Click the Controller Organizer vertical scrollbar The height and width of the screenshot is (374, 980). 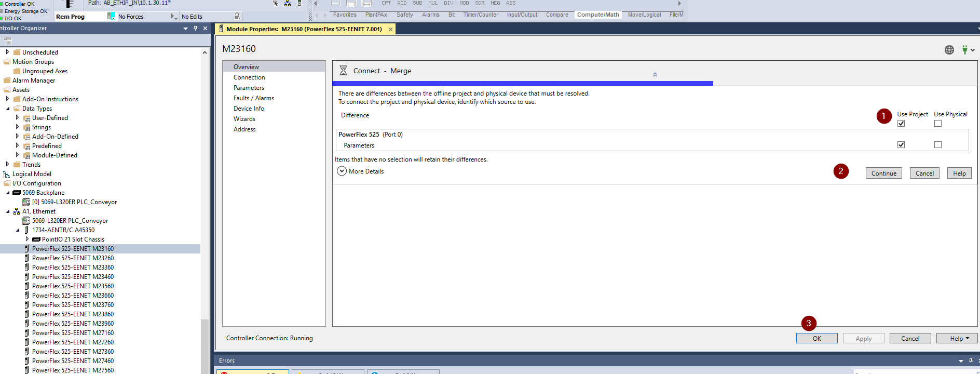205,210
